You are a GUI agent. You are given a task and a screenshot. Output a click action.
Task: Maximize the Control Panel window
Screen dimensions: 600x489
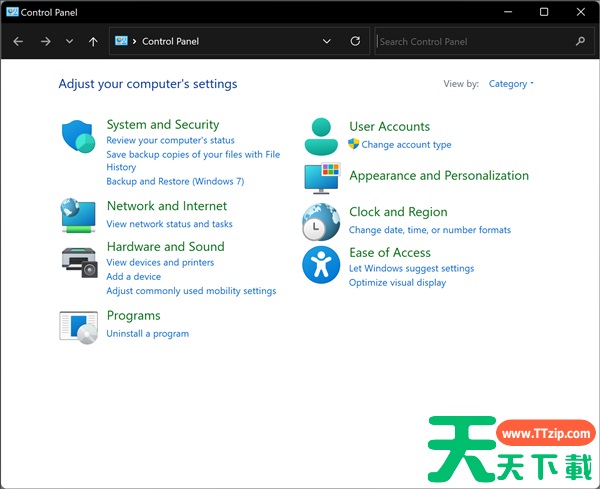544,12
